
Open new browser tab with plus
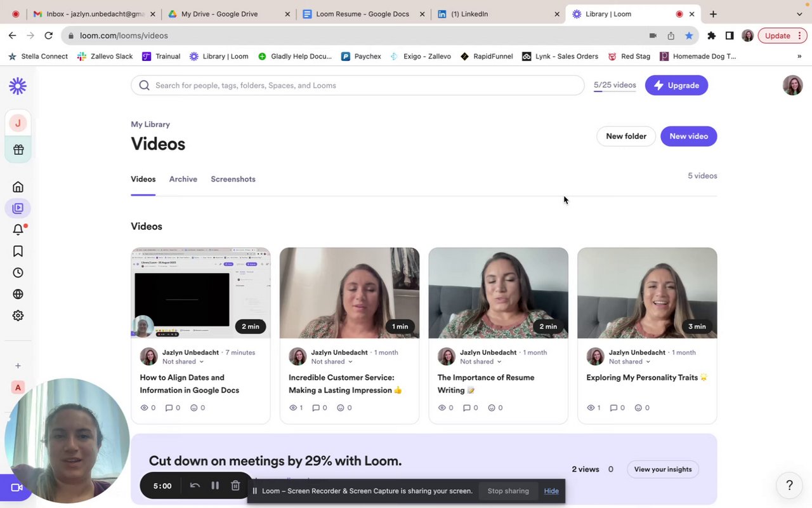tap(714, 14)
